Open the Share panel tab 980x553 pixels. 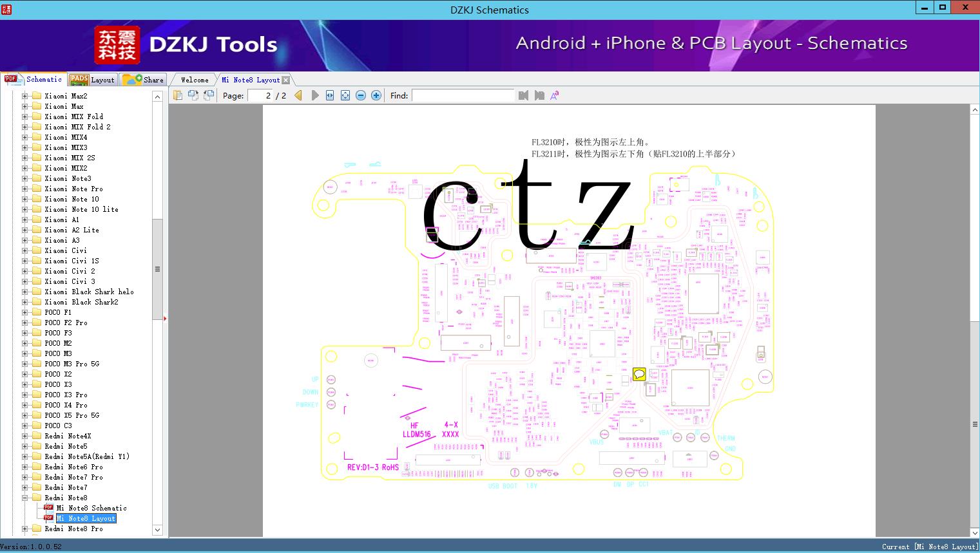(x=143, y=79)
